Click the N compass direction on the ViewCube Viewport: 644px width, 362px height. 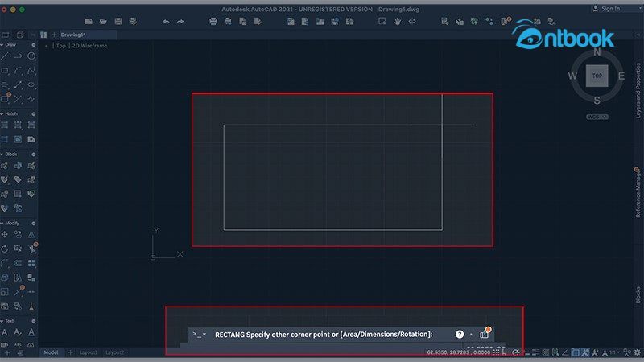[597, 52]
